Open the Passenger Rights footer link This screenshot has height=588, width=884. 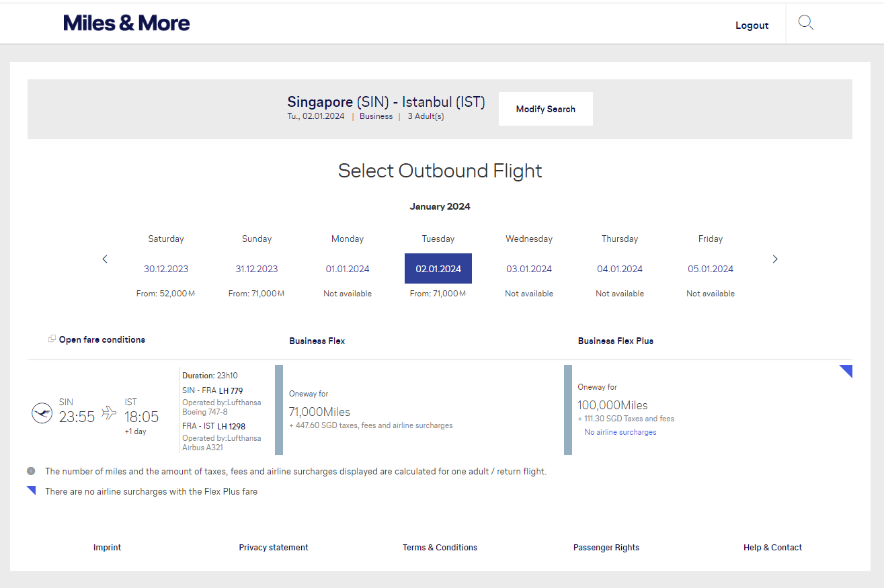(x=606, y=548)
